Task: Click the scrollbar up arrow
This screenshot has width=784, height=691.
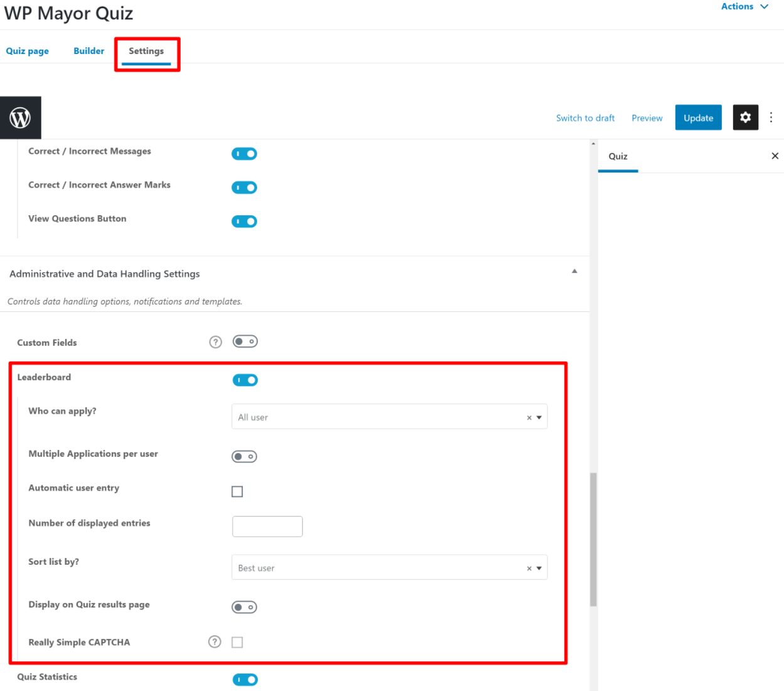Action: click(x=593, y=144)
